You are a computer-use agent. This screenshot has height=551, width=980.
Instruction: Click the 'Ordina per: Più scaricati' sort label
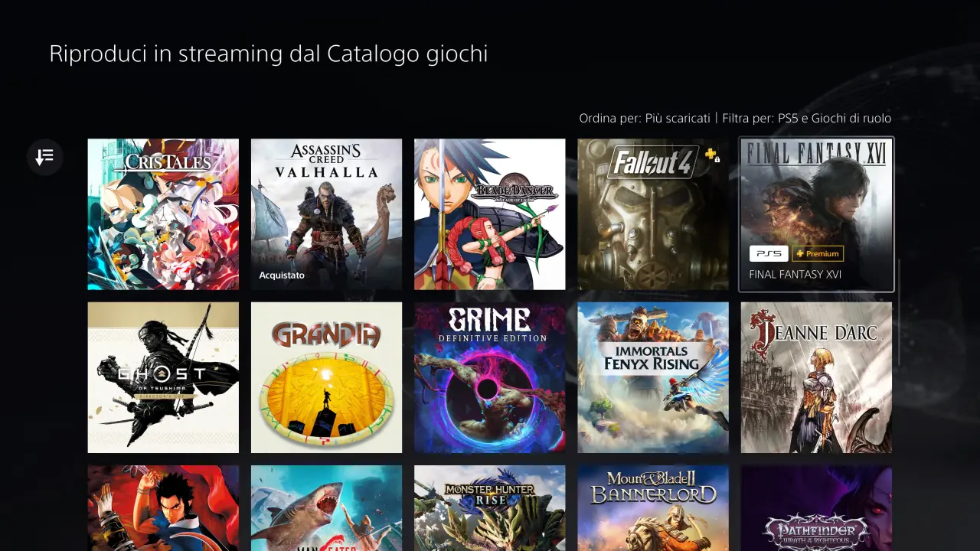click(x=645, y=119)
